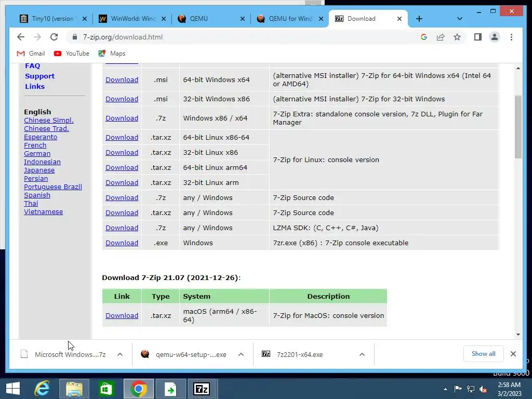532x399 pixels.
Task: Download the 32-bit Windows x86 .msi installer
Action: (122, 99)
